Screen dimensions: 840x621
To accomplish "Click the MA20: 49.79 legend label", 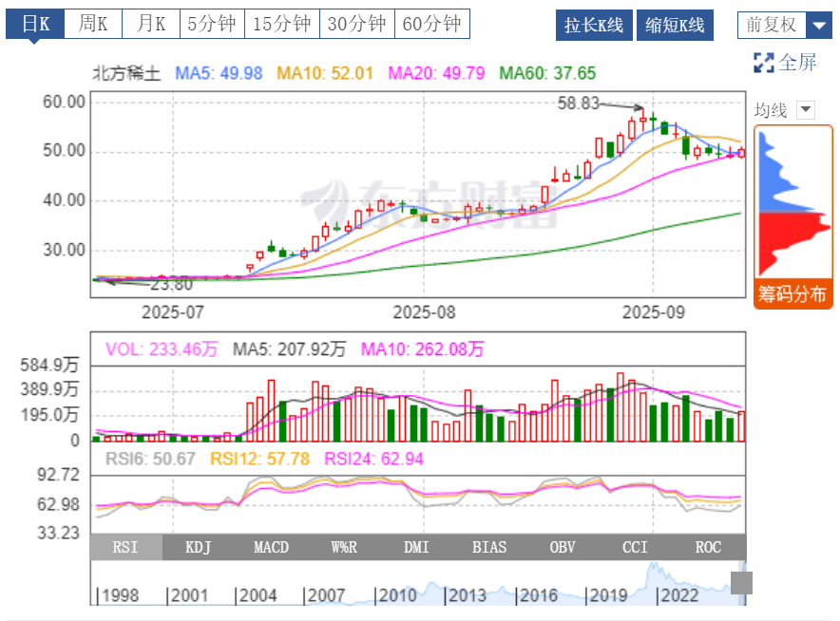I will pyautogui.click(x=436, y=73).
